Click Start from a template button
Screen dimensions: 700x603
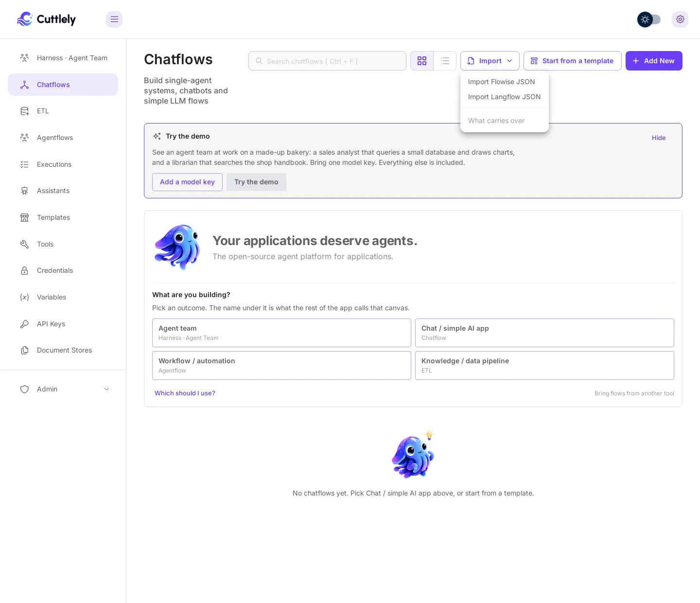click(x=573, y=61)
